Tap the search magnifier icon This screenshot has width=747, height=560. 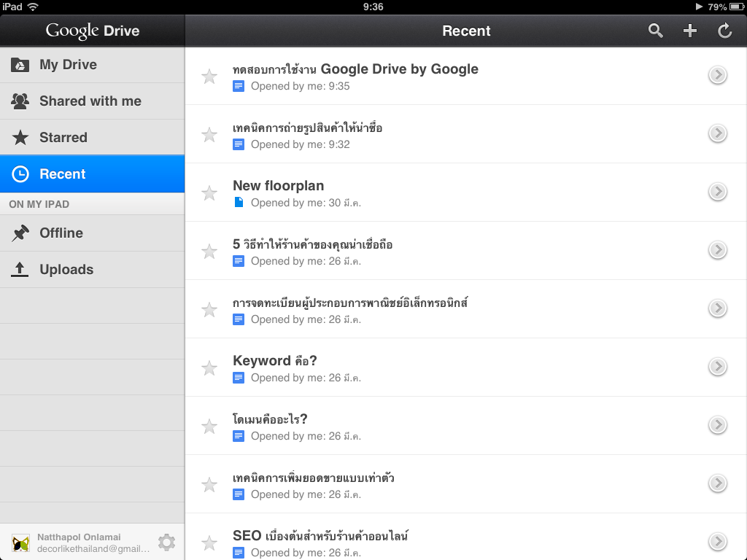point(656,31)
